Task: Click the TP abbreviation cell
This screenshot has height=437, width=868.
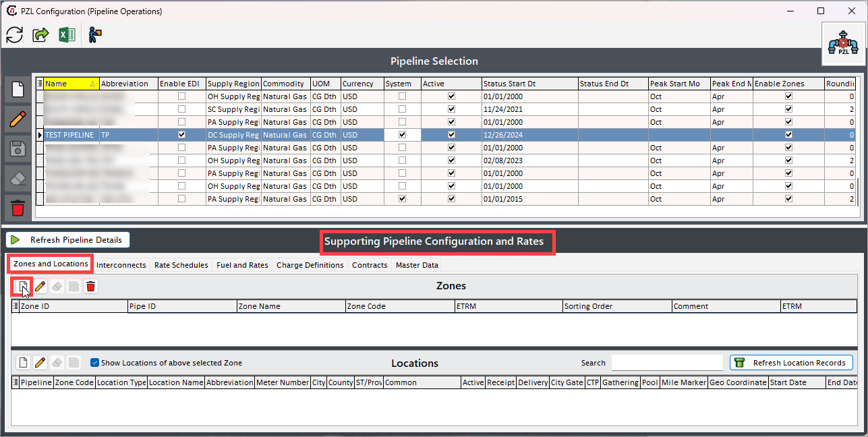Action: tap(128, 135)
